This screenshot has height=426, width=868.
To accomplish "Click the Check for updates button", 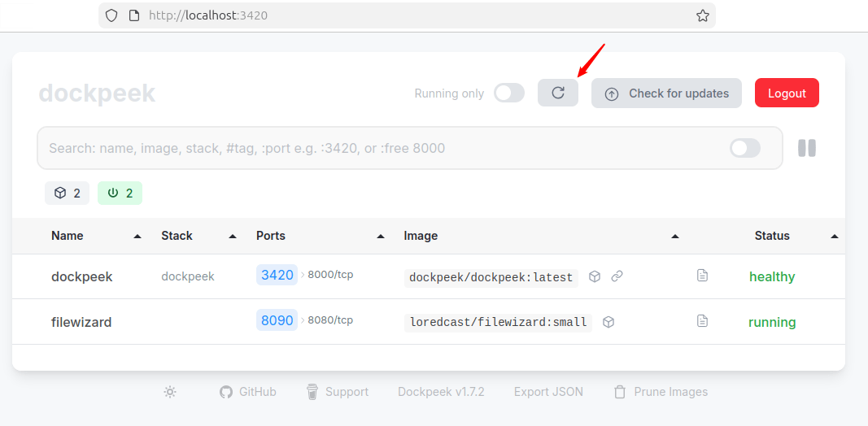I will click(x=666, y=93).
